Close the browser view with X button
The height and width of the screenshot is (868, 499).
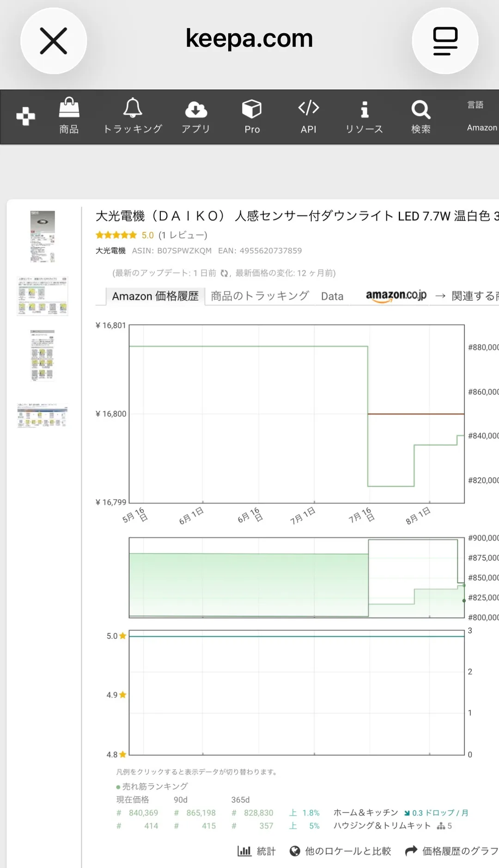click(54, 41)
